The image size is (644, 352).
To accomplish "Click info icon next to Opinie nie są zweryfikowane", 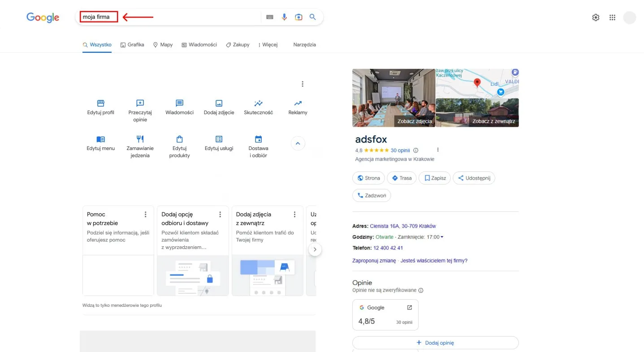I will click(x=421, y=290).
